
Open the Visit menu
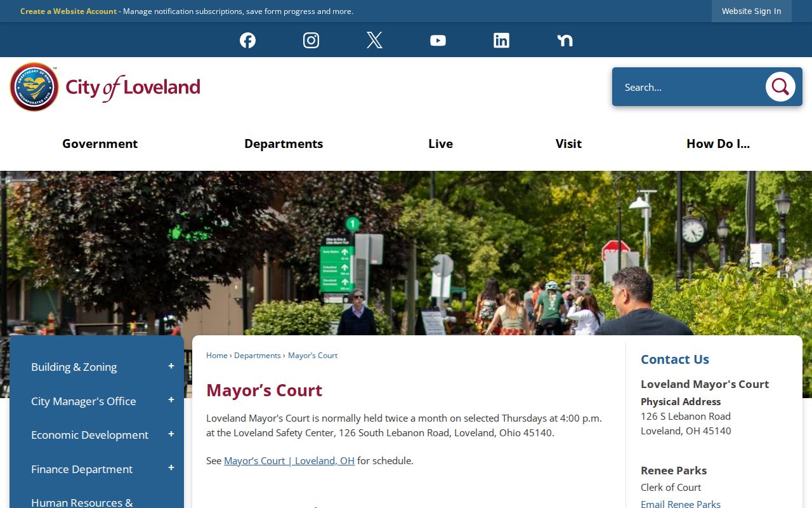click(568, 144)
